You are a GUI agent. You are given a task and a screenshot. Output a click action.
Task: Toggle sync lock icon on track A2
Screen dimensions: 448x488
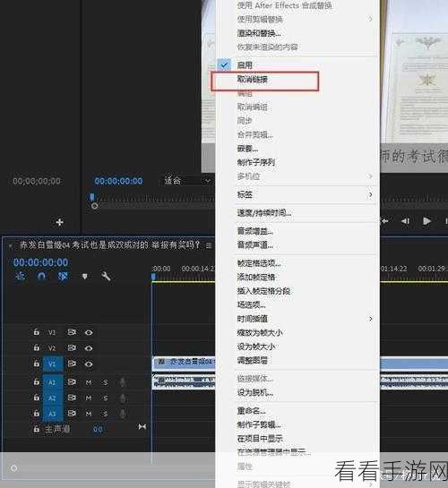click(72, 398)
